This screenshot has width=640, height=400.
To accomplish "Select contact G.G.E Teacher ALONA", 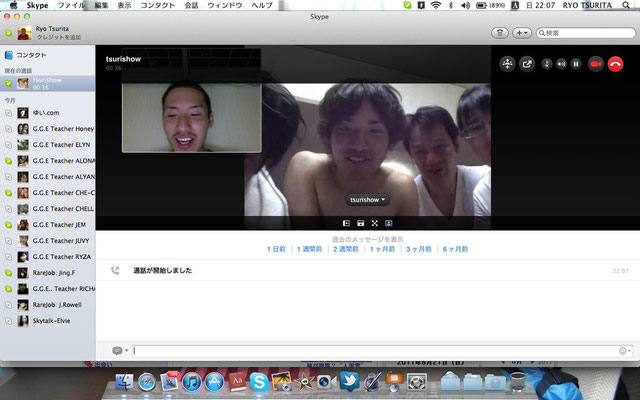I will pyautogui.click(x=47, y=161).
